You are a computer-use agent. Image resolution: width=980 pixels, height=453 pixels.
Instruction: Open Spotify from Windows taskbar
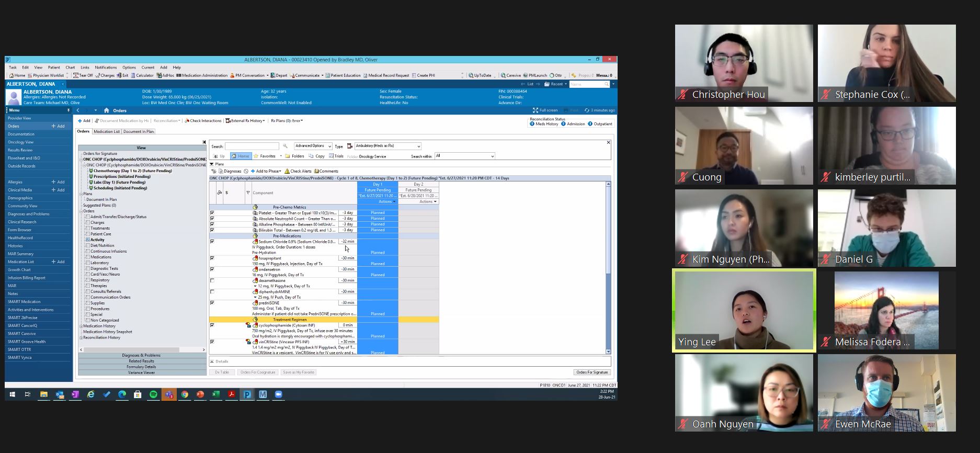click(153, 394)
